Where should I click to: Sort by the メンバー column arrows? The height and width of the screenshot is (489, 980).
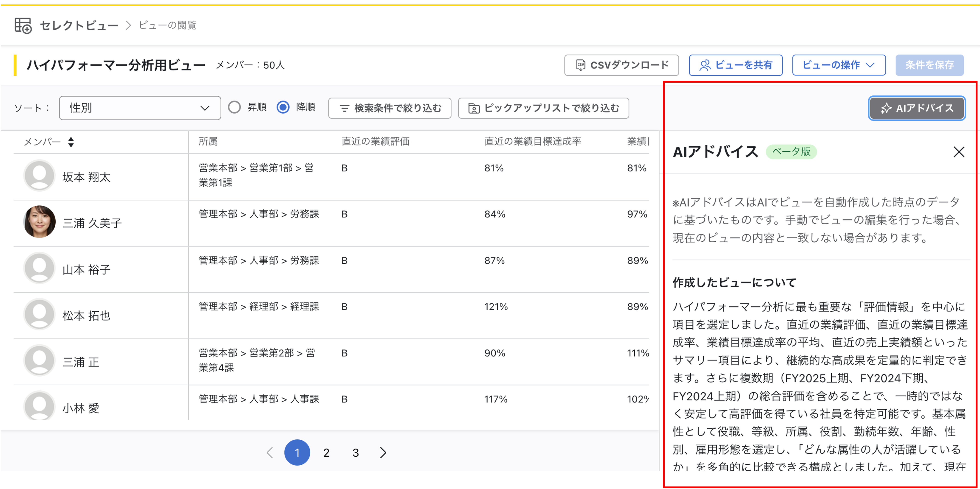[x=71, y=142]
